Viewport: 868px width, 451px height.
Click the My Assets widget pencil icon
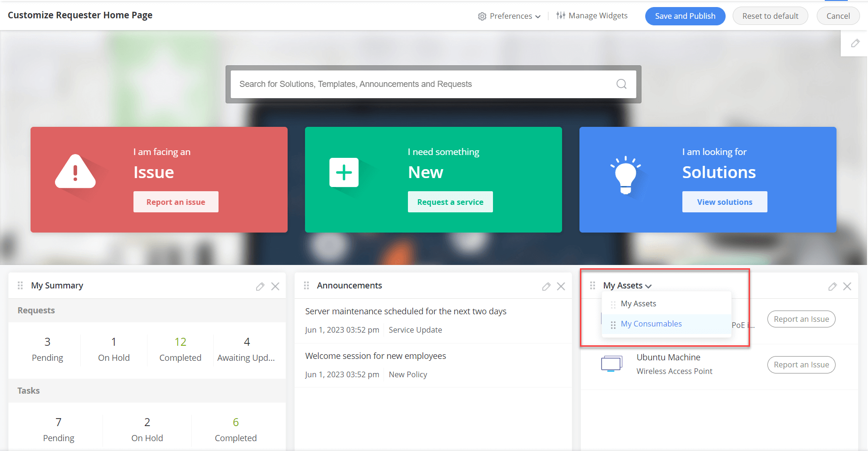coord(832,287)
